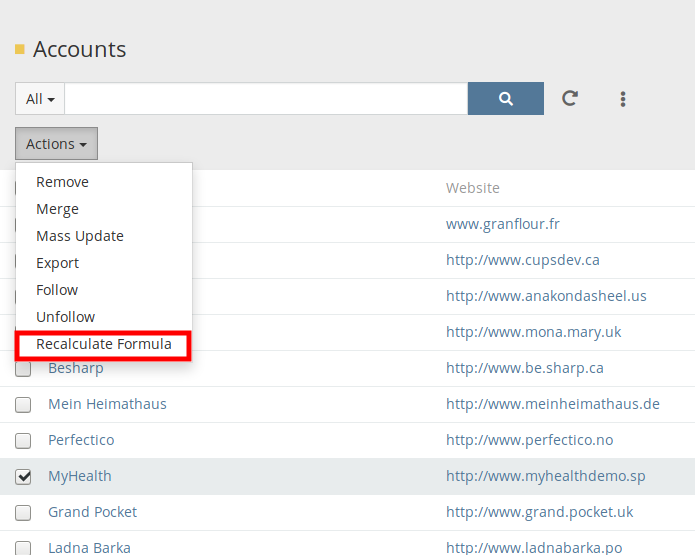Open the three-dot more options menu
Screen dimensions: 695x555
click(623, 99)
